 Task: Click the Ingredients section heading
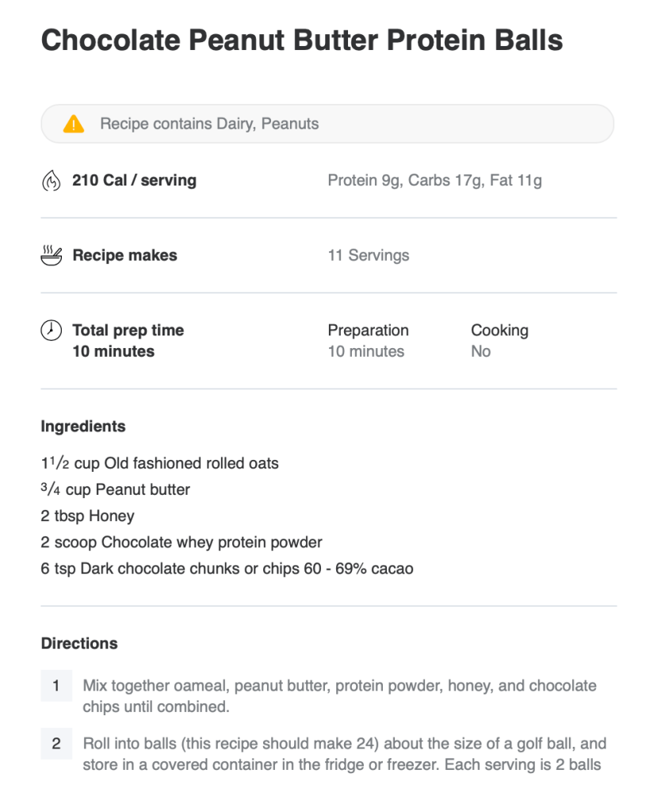(83, 427)
